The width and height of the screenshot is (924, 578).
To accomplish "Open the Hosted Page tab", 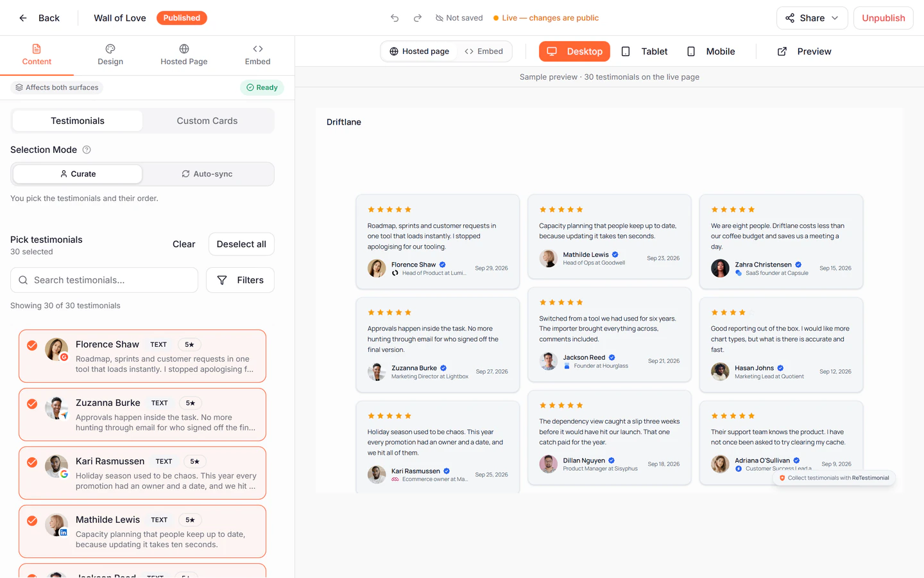I will coord(184,55).
